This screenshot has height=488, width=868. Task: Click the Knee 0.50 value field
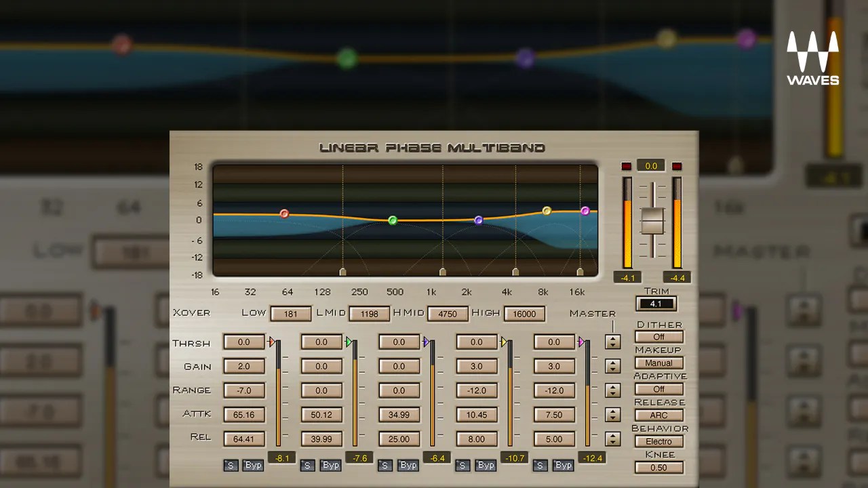point(658,467)
